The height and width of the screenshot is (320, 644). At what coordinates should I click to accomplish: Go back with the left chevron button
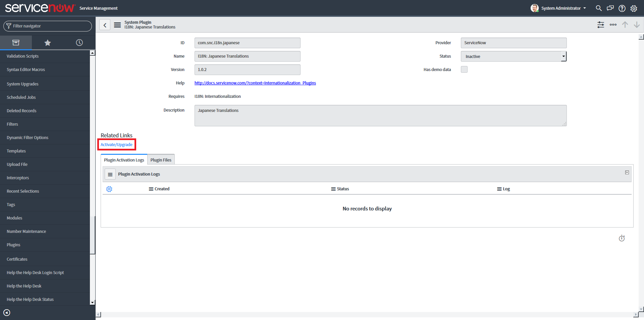[105, 25]
